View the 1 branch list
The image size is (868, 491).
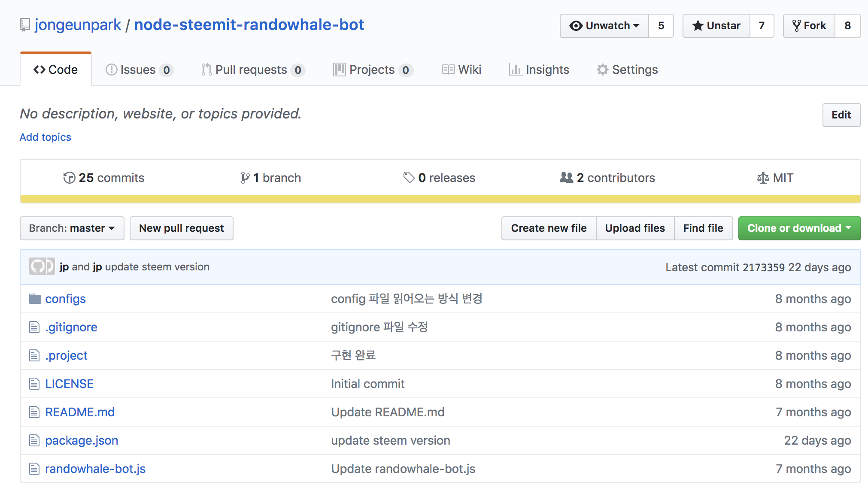[x=271, y=178]
